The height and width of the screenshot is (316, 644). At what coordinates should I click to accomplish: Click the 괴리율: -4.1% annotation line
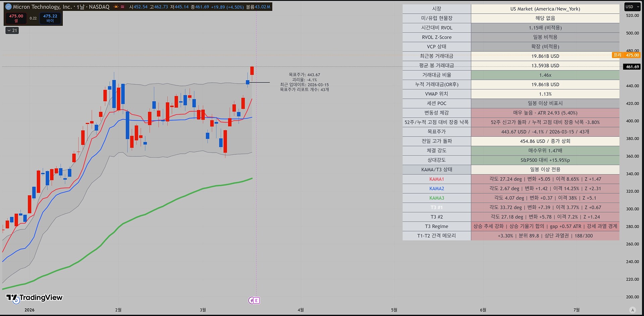tap(304, 80)
